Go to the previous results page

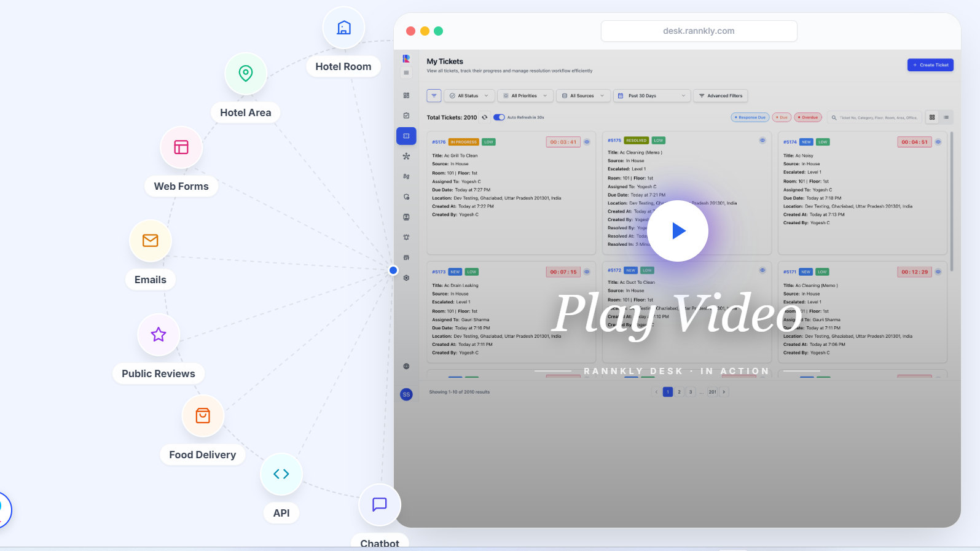(x=656, y=392)
